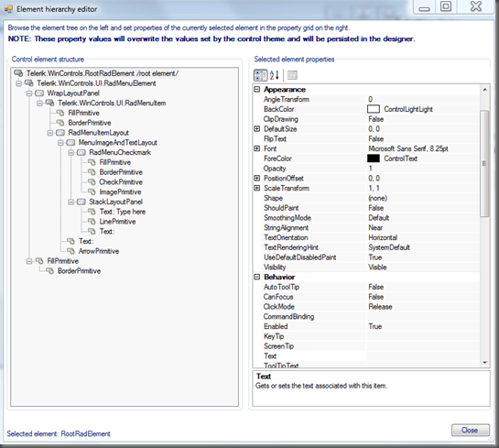This screenshot has height=448, width=499.
Task: Expand the Font property
Action: coord(257,148)
